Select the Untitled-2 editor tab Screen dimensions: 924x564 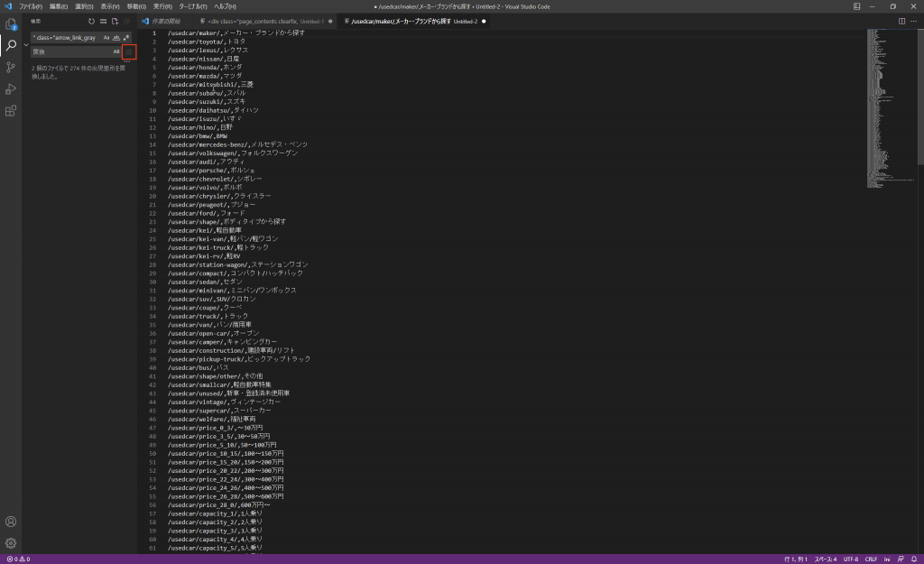click(x=414, y=22)
